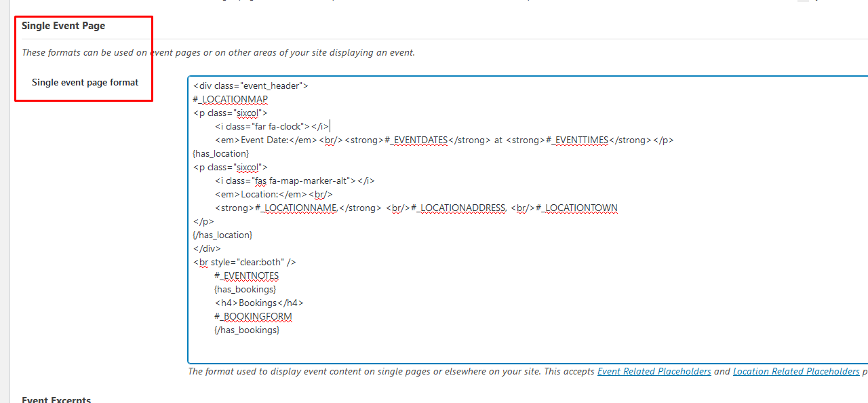
Task: Place cursor on the event_header div line
Action: [x=251, y=86]
